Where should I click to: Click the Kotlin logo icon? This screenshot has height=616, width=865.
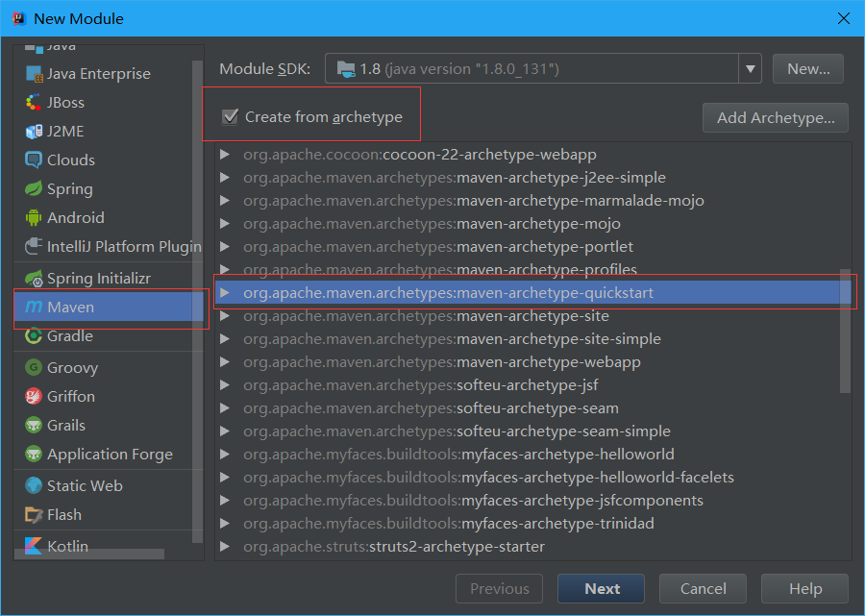(34, 546)
